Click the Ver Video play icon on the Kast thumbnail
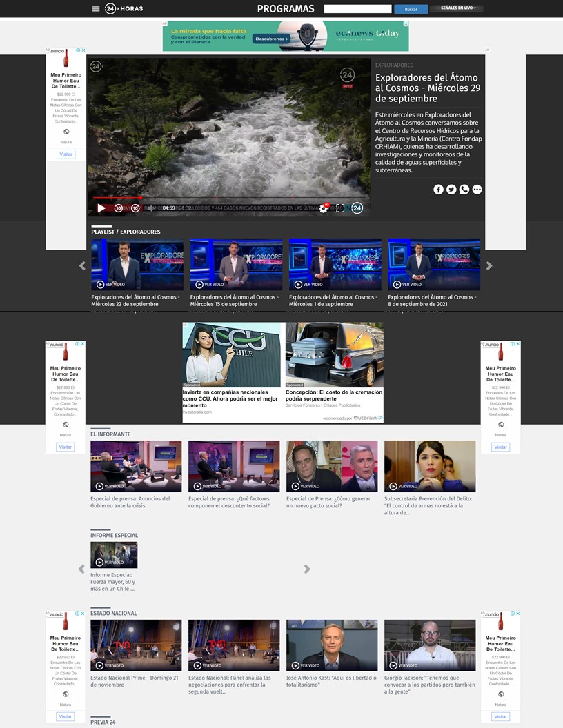The image size is (563, 728). pyautogui.click(x=295, y=665)
